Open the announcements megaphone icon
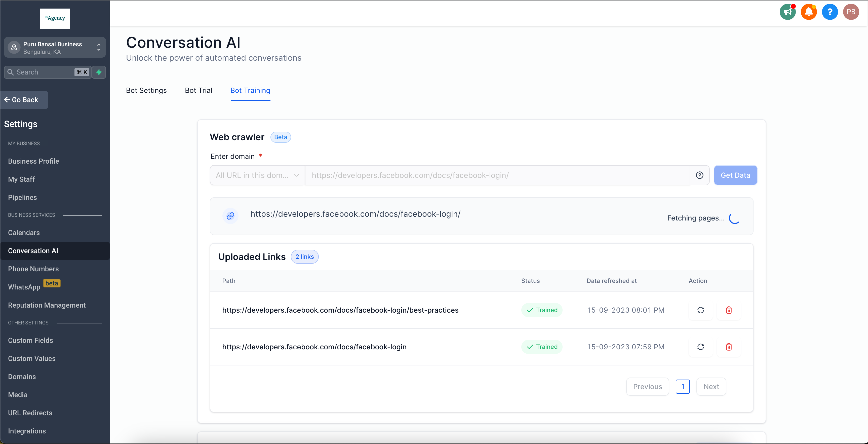868x444 pixels. point(787,12)
